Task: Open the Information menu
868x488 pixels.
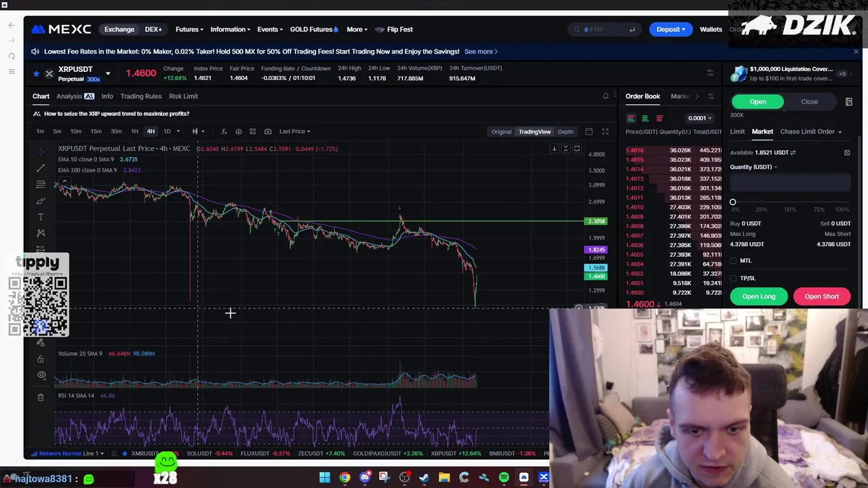Action: point(230,29)
